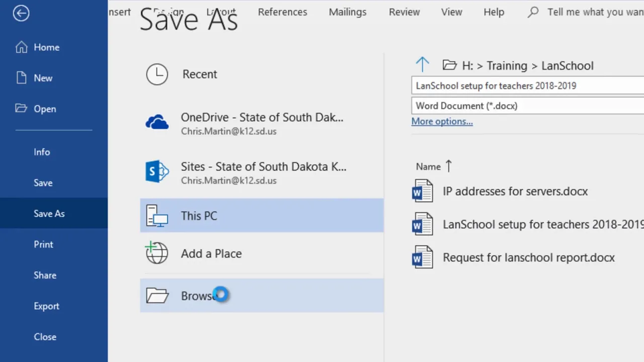Switch to the References ribbon tab
Image resolution: width=644 pixels, height=362 pixels.
tap(282, 12)
